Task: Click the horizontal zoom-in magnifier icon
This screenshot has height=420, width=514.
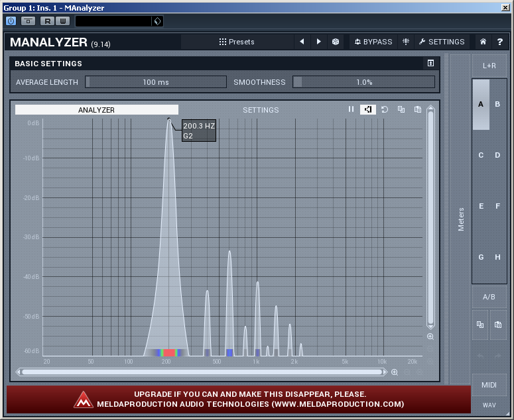Action: tap(395, 372)
